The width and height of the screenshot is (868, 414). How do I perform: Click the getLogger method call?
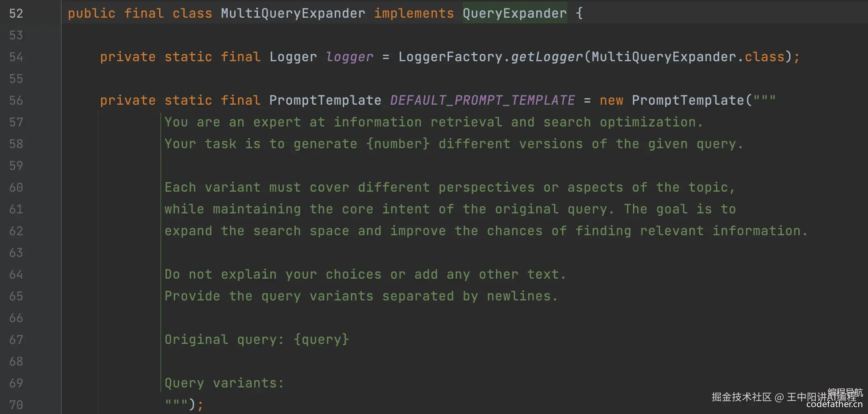pos(547,57)
